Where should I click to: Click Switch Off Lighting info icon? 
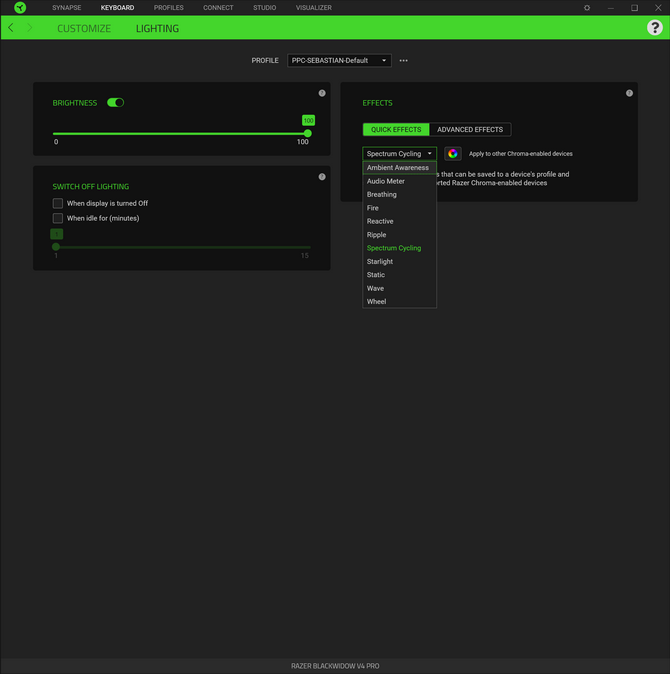click(x=322, y=177)
